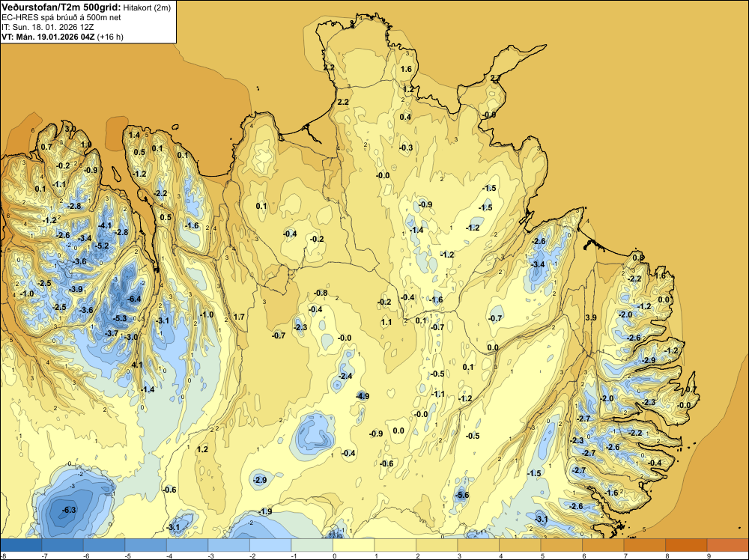This screenshot has width=749, height=560.
Task: Select the legend color right of the 9 tick
Action: point(727,545)
